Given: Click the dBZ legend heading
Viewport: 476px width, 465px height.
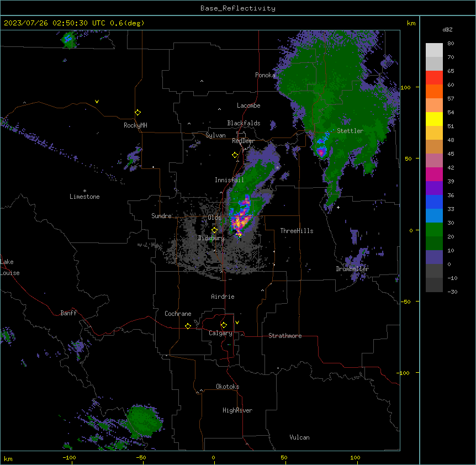Looking at the screenshot, I should [447, 29].
